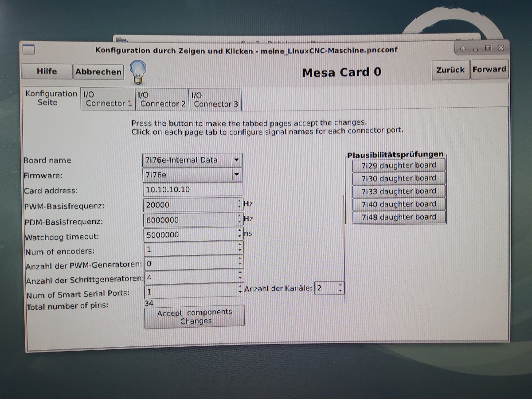
Task: Click the Watchdog timeout value field
Action: [x=191, y=235]
